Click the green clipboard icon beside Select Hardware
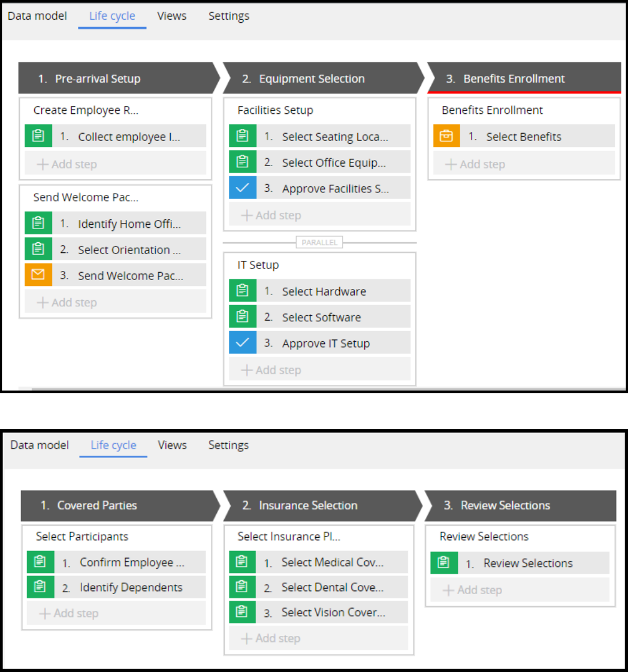The width and height of the screenshot is (628, 672). (243, 291)
